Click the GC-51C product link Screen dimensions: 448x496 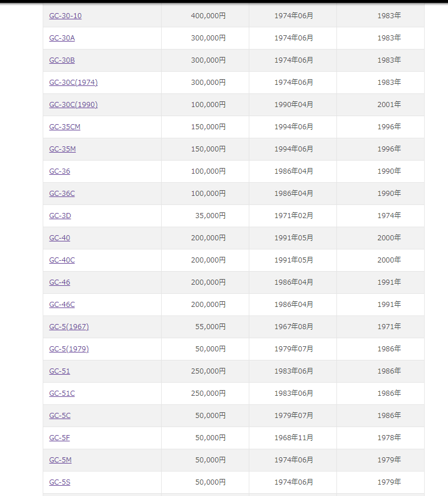[62, 393]
